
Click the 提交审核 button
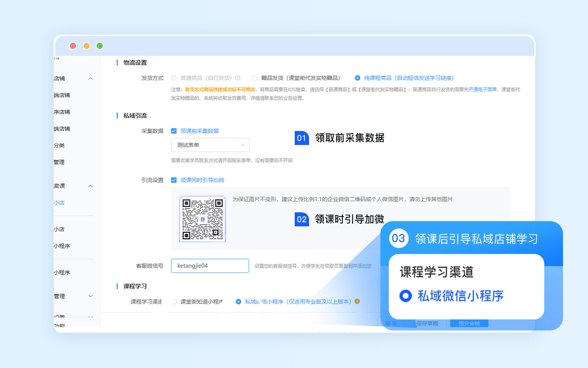[469, 323]
